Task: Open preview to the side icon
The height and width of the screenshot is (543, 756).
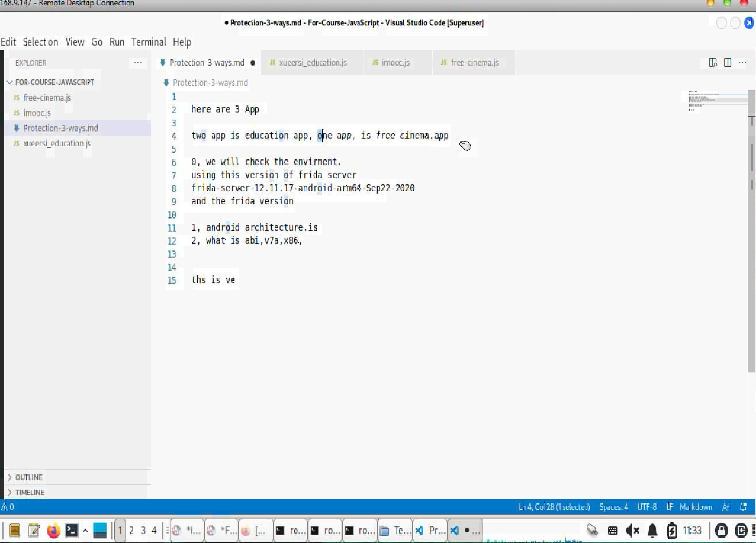Action: [713, 63]
